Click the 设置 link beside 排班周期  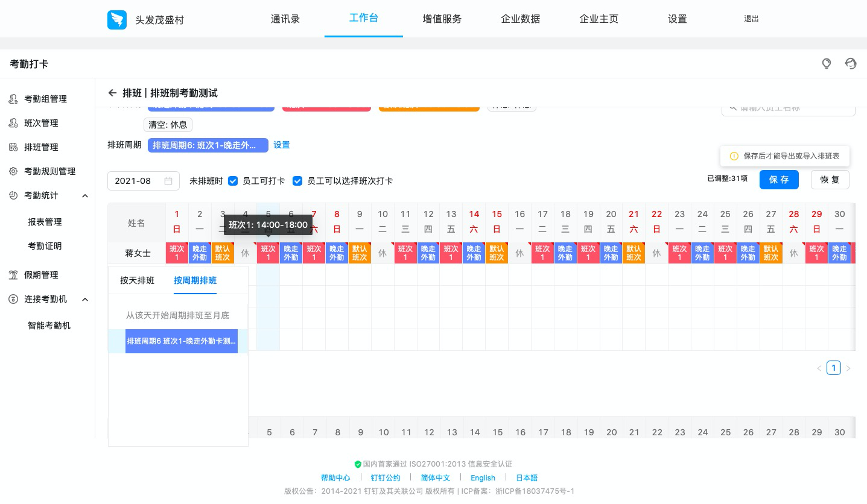281,145
